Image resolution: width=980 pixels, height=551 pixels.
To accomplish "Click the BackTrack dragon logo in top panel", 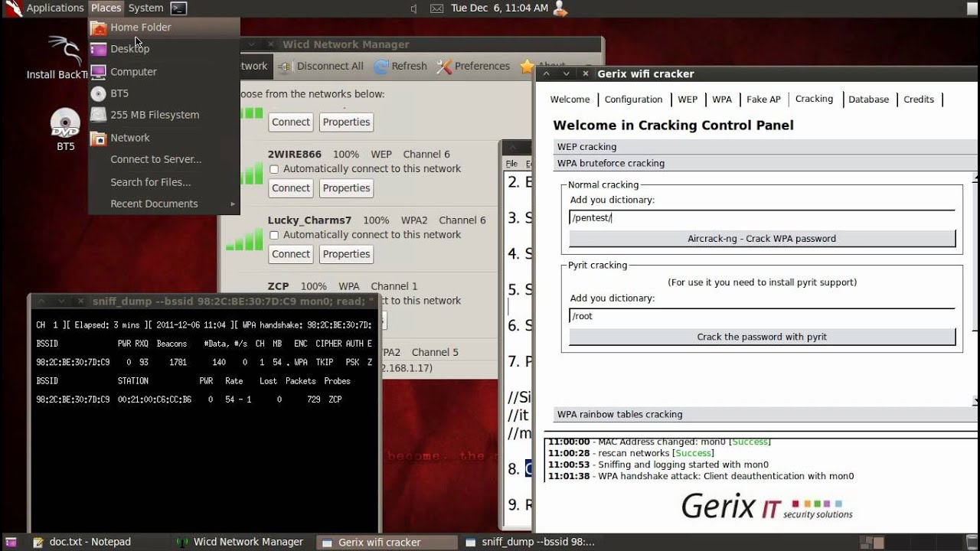I will [x=11, y=8].
